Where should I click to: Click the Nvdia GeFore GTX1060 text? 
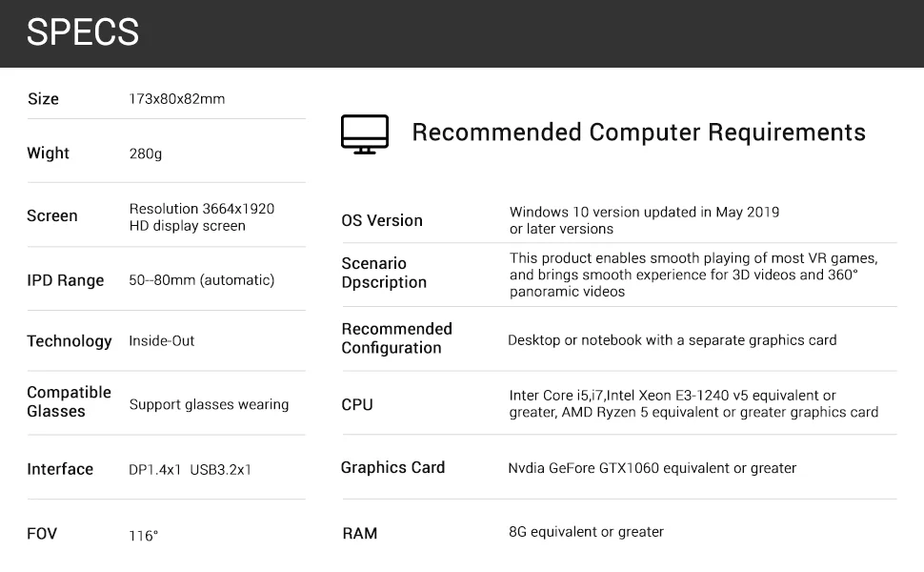[652, 468]
